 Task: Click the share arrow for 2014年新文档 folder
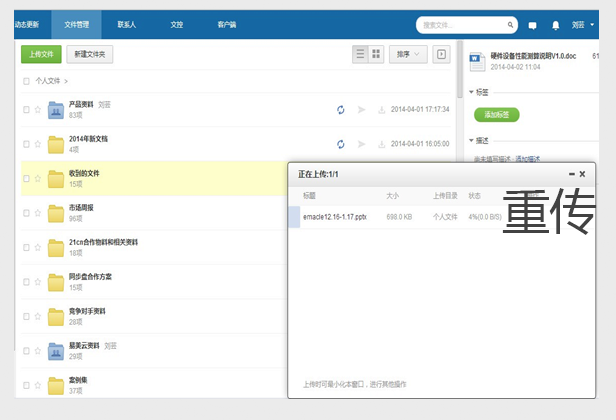[361, 144]
